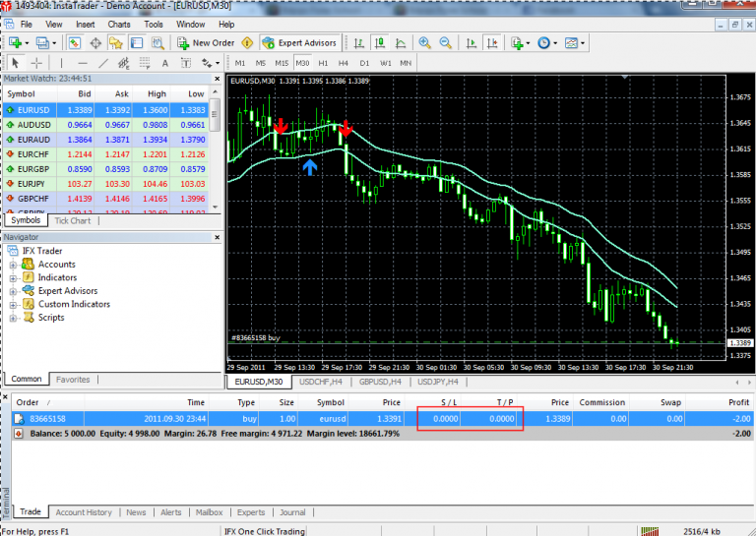756x536 pixels.
Task: Toggle the Chart Shift button
Action: click(x=493, y=43)
